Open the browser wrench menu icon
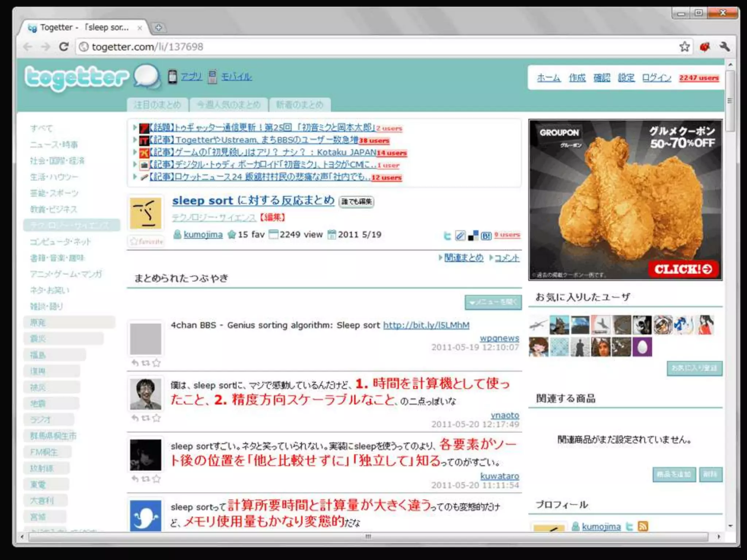The height and width of the screenshot is (560, 747). click(x=724, y=47)
